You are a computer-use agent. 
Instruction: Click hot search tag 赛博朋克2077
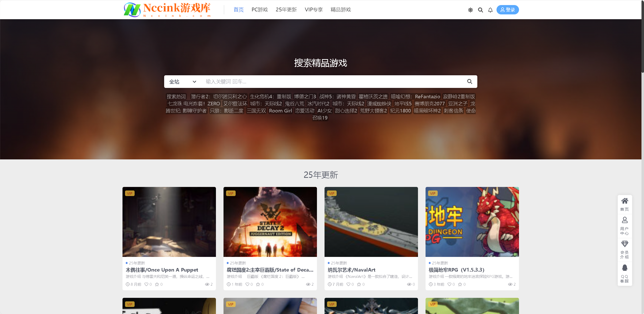pyautogui.click(x=429, y=104)
